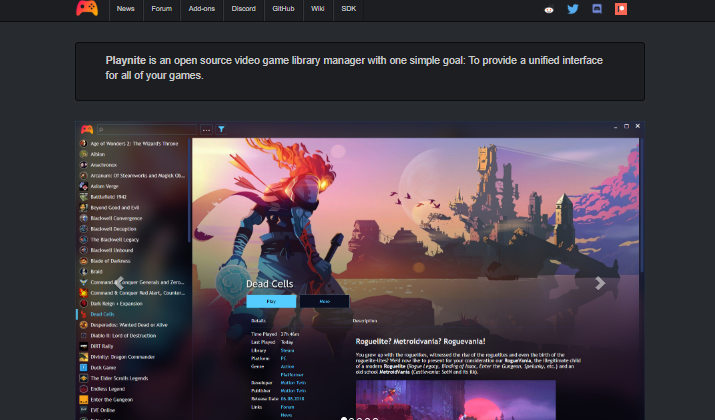The image size is (715, 420).
Task: Click the More button beside Play
Action: point(324,301)
